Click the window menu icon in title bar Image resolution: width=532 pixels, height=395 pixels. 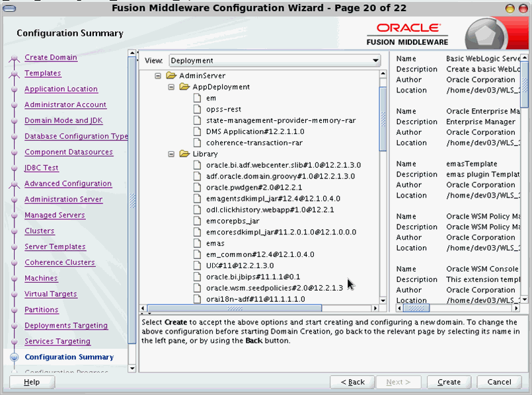pyautogui.click(x=9, y=9)
